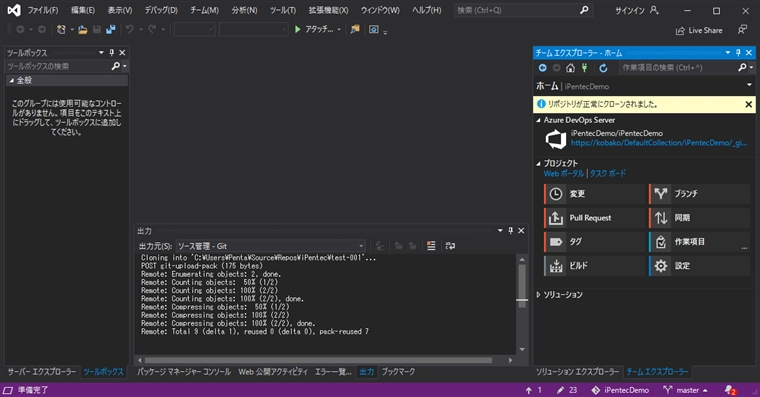This screenshot has width=760, height=397.
Task: Open the Web ポータル link
Action: click(x=564, y=174)
